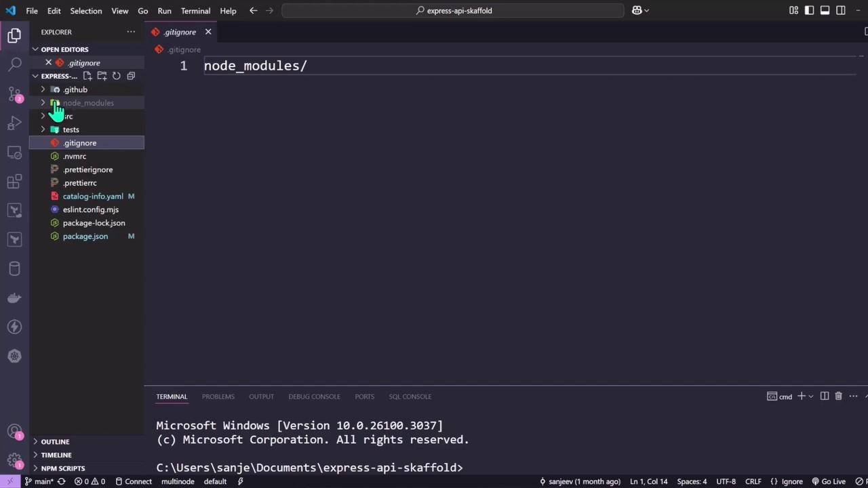The width and height of the screenshot is (868, 488).
Task: Toggle secondary side bar visibility
Action: [x=841, y=10]
